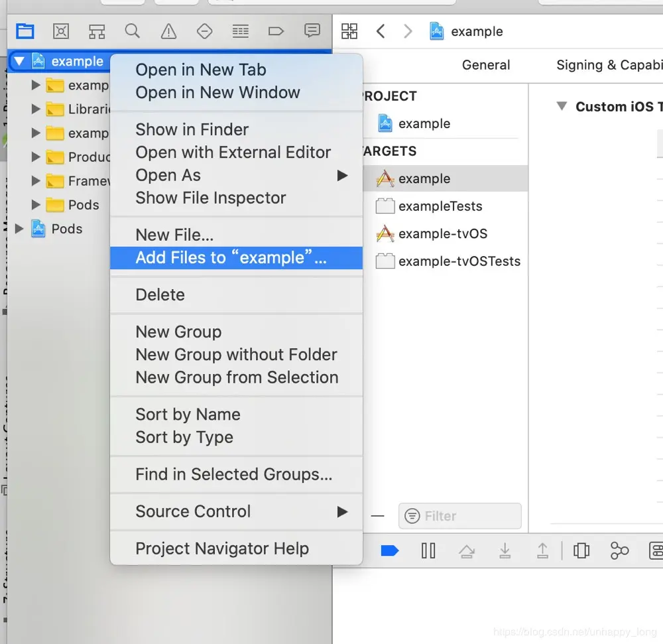The image size is (663, 644).
Task: Expand the Pods project triangle
Action: point(19,229)
